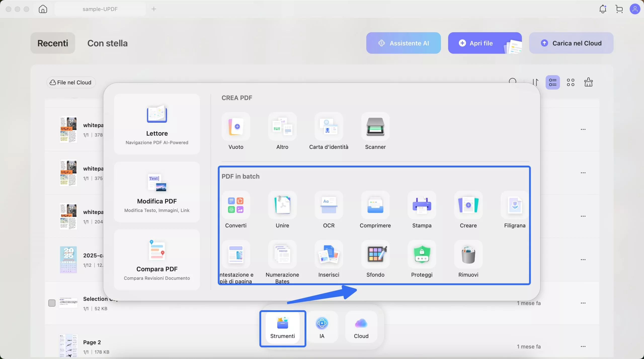Choose the Proteggi shield icon

point(422,254)
